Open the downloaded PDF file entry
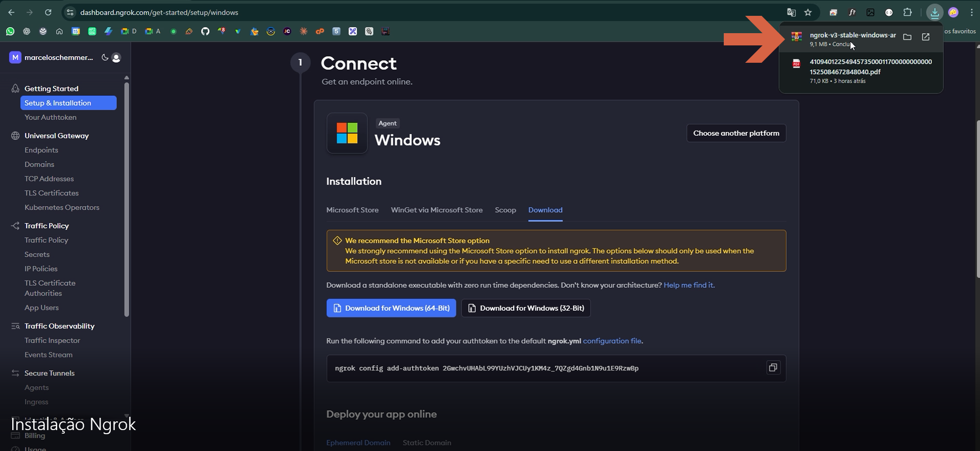The width and height of the screenshot is (980, 451). (861, 71)
